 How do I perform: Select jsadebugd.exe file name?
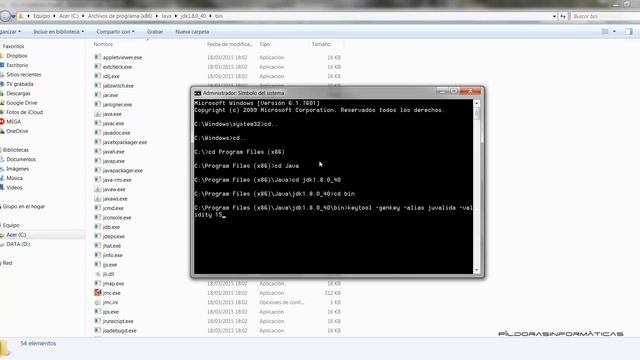(x=120, y=331)
